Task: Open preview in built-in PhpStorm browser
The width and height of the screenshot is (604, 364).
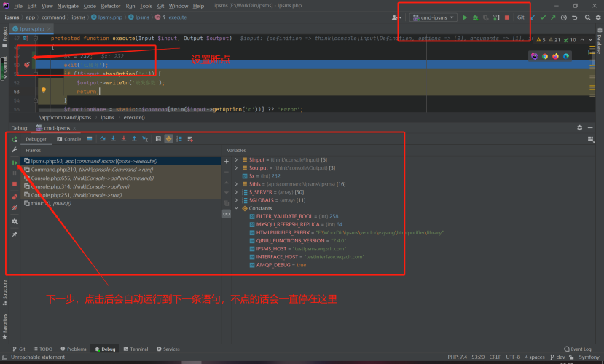Action: point(534,56)
